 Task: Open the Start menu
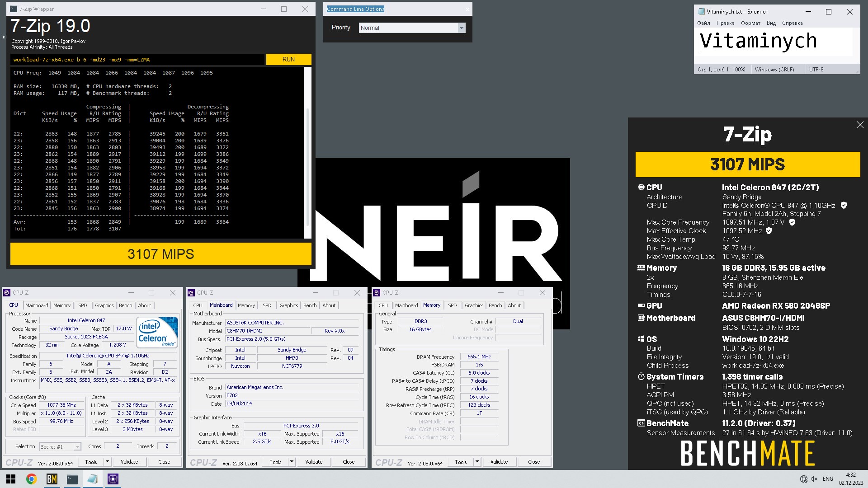(x=11, y=479)
